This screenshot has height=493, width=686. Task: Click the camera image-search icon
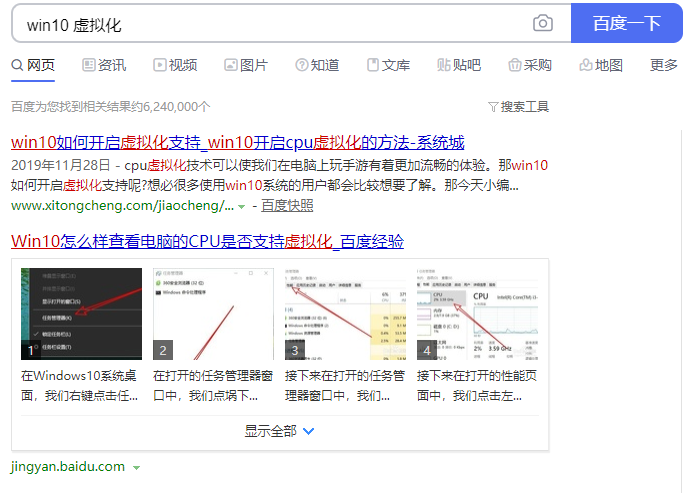point(542,23)
